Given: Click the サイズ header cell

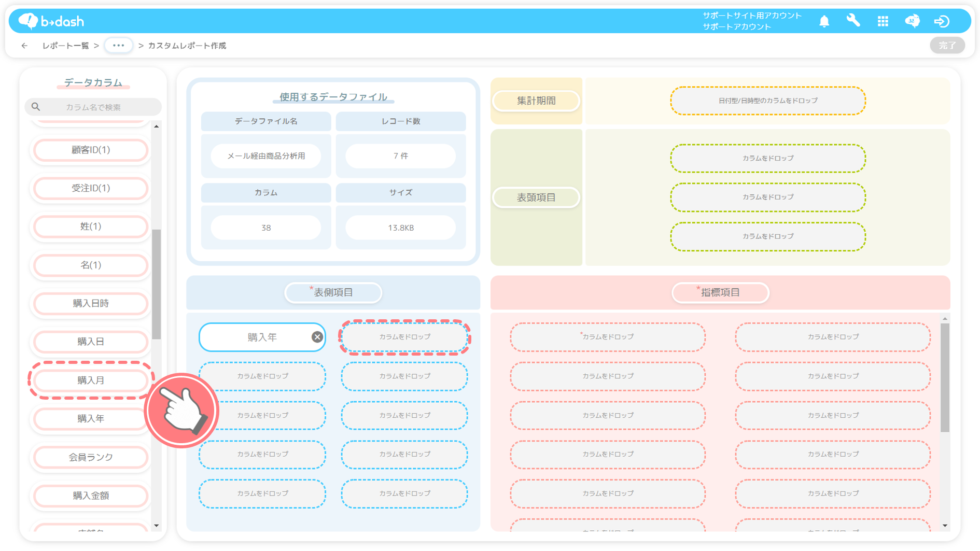Looking at the screenshot, I should (x=401, y=192).
